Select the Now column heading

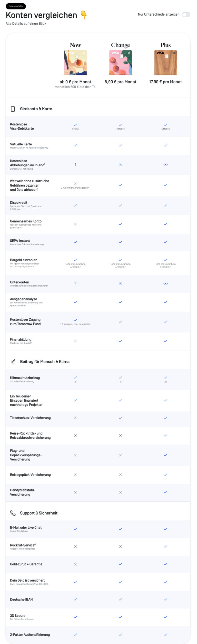75,45
